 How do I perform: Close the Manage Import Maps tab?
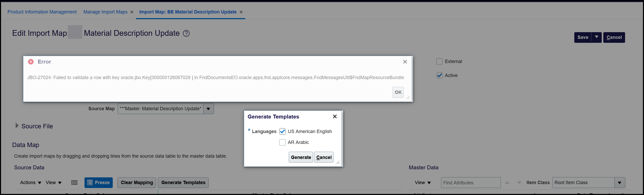(132, 12)
